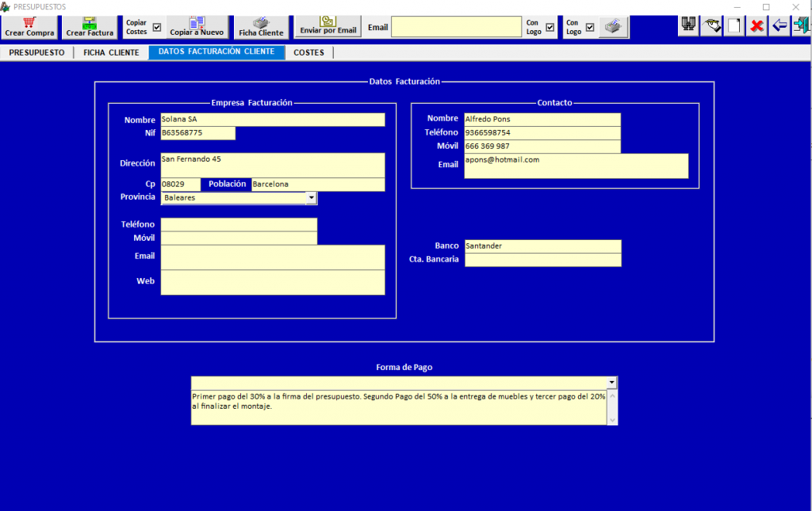This screenshot has height=511, width=812.
Task: Toggle Con Logo checkbox next to the printer
Action: pos(589,27)
